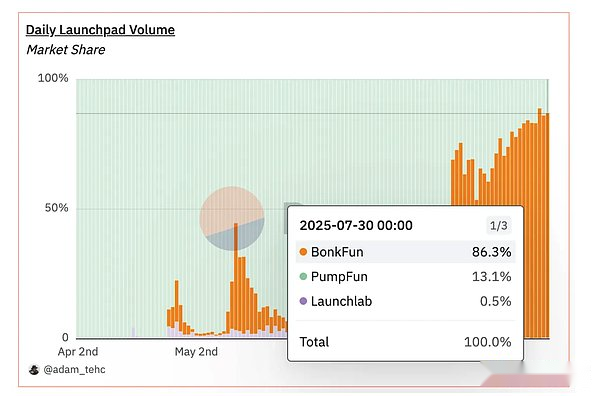Click the Apr 2nd axis label

(x=78, y=352)
